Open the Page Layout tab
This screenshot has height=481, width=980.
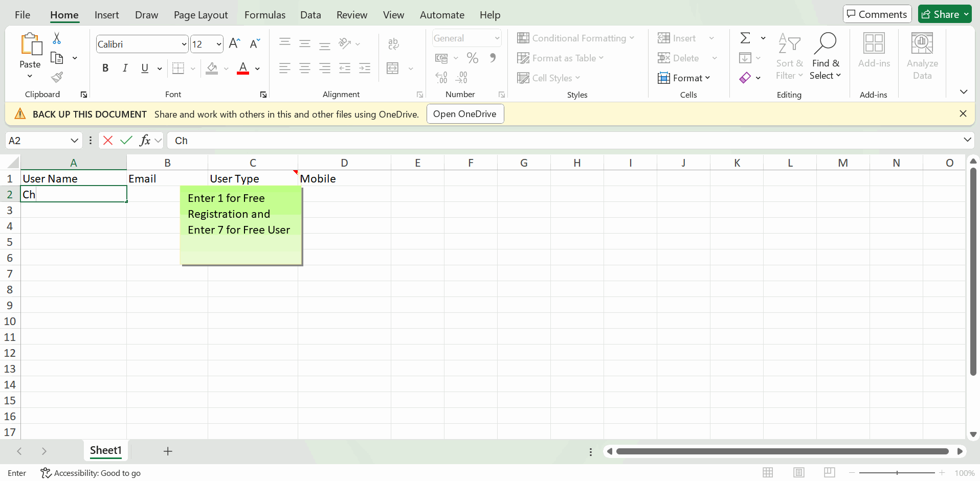201,15
